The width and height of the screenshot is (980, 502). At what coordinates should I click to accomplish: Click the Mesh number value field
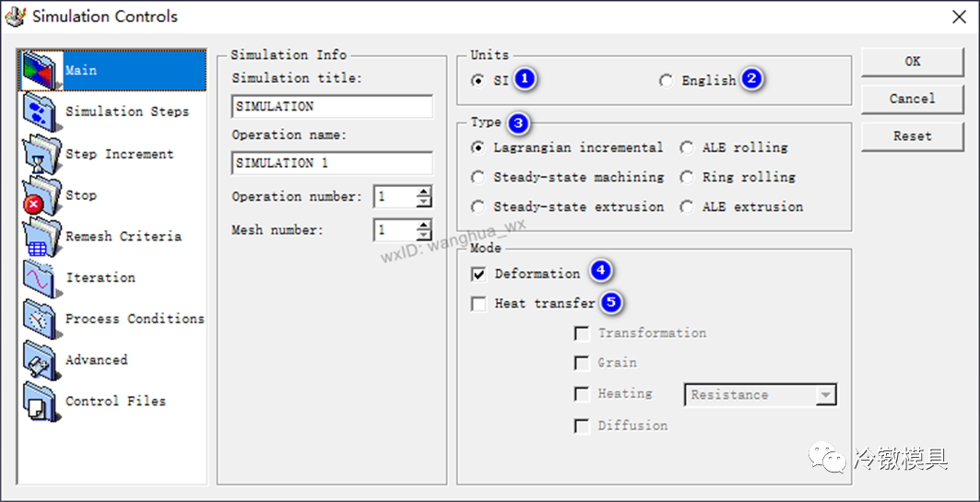pos(395,230)
